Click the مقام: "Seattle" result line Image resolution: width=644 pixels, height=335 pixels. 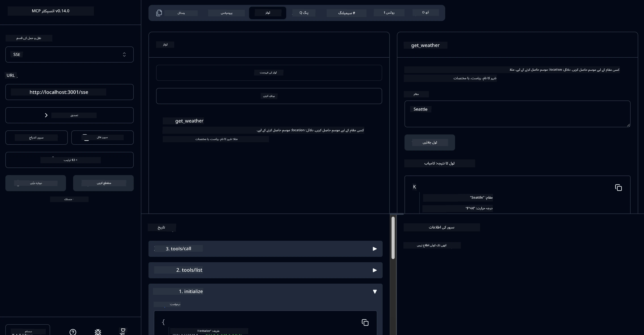pyautogui.click(x=481, y=197)
